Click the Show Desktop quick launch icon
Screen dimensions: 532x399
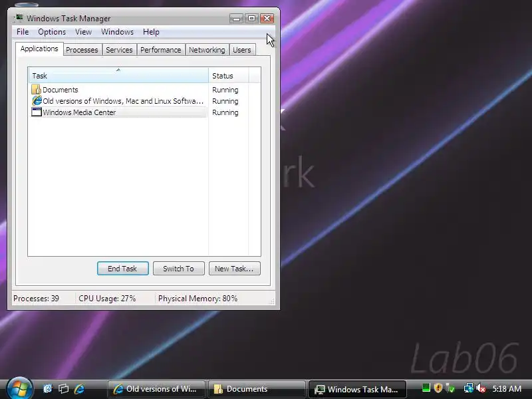(47, 388)
